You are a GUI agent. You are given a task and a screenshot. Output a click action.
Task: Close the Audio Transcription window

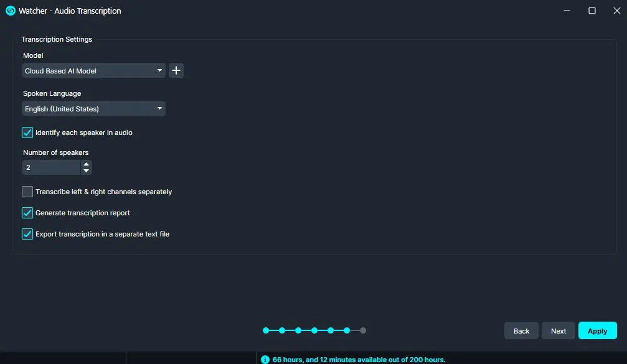616,11
